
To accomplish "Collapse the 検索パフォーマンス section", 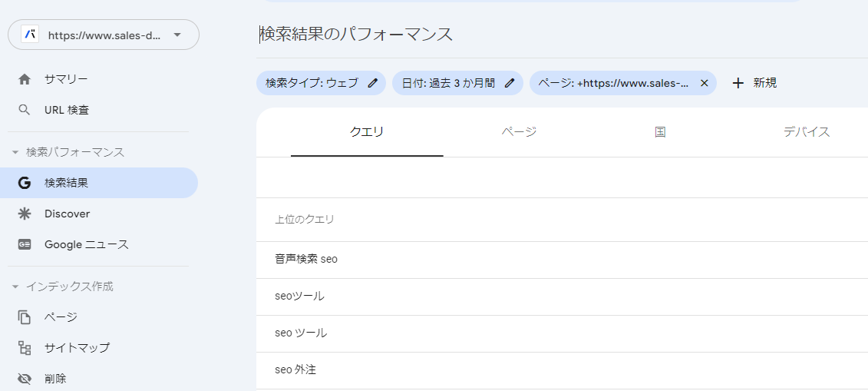I will click(15, 152).
